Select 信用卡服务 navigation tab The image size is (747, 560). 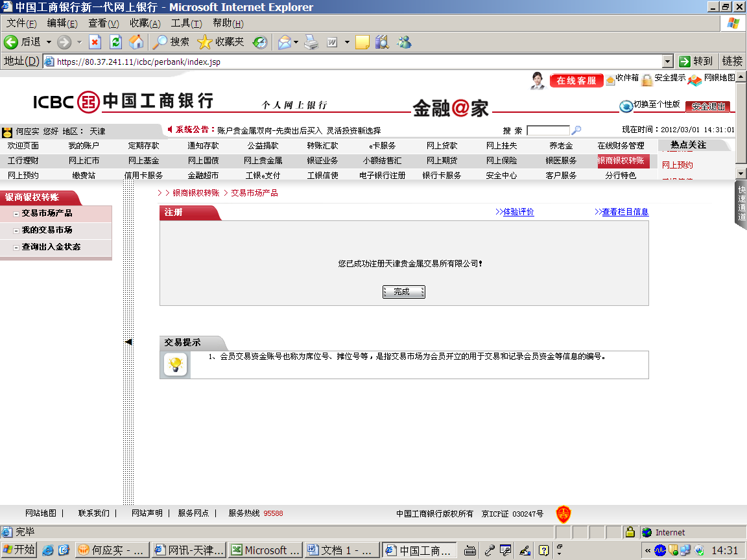(x=143, y=175)
